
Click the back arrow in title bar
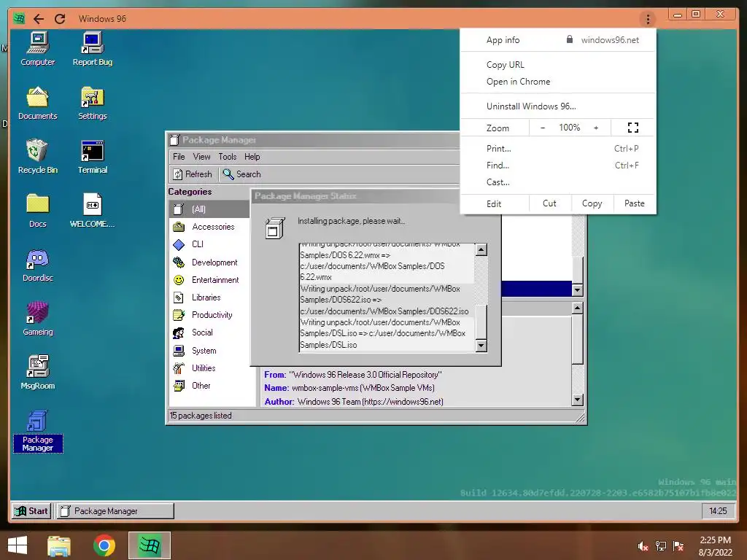tap(39, 18)
